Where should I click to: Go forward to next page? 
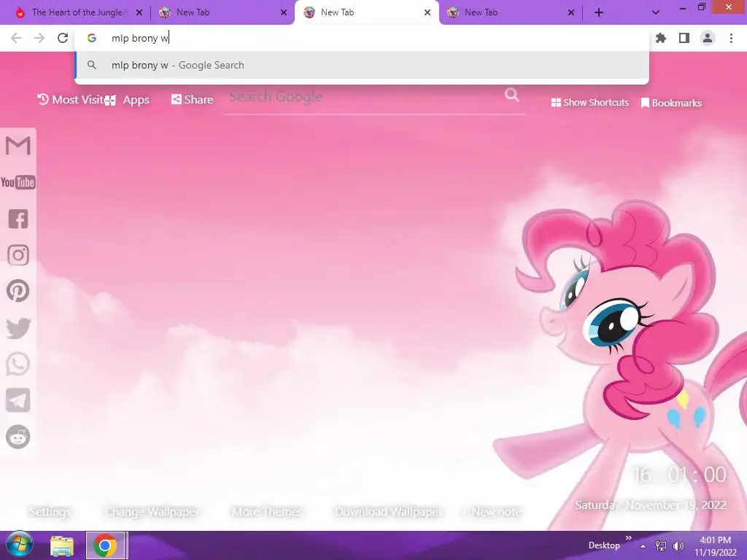(39, 38)
